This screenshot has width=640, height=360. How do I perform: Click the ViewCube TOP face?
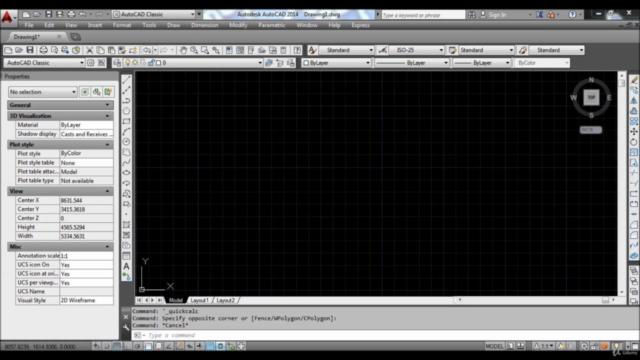tap(591, 98)
